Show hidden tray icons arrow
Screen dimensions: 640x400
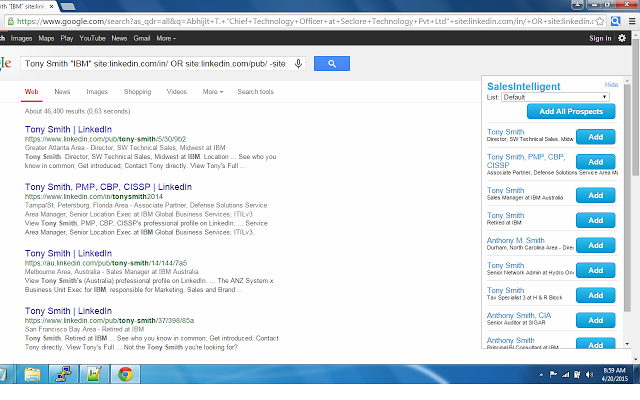pos(541,374)
